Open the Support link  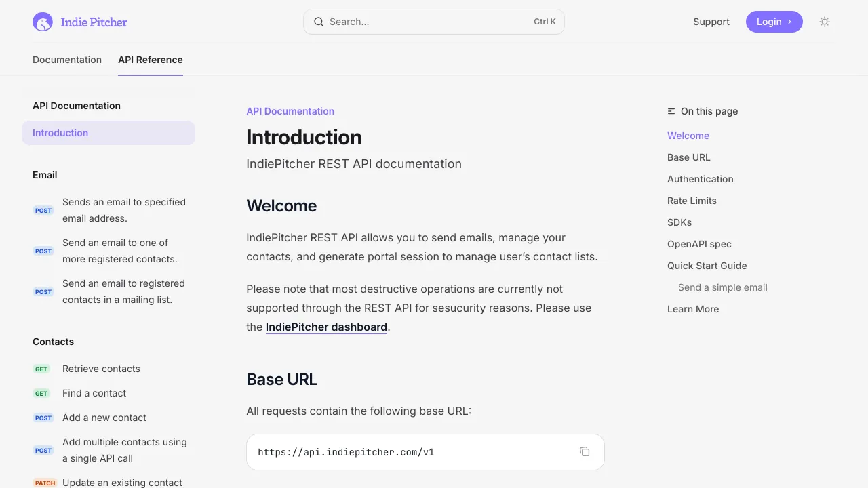[711, 22]
